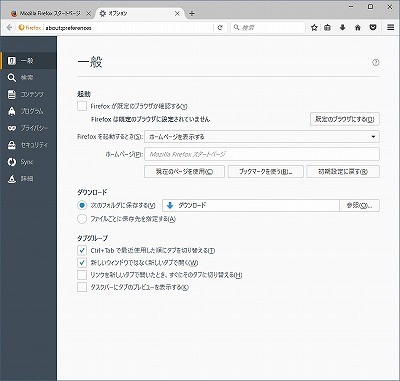Open the 詳細 section in sidebar
The width and height of the screenshot is (400, 381).
click(28, 179)
